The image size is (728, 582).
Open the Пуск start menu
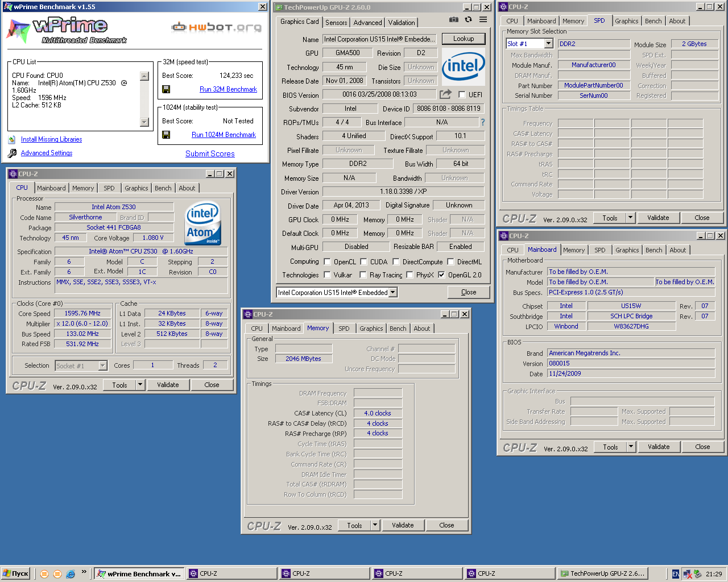click(15, 573)
